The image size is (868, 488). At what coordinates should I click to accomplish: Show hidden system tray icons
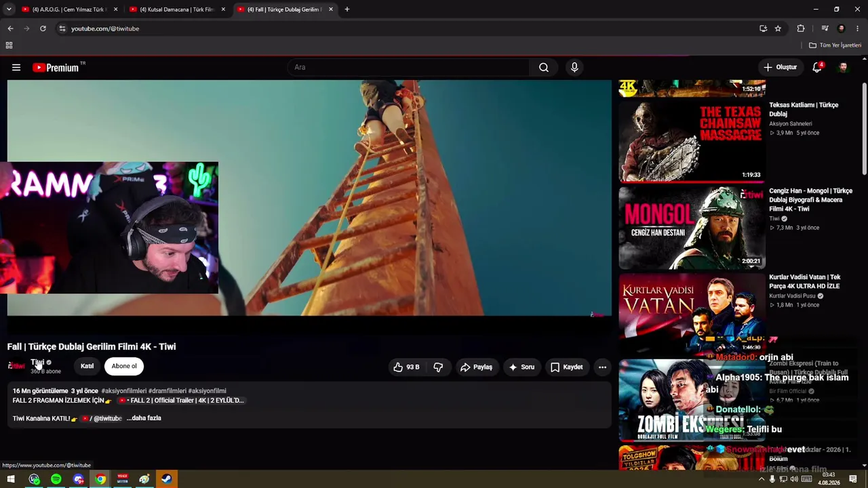click(x=761, y=479)
